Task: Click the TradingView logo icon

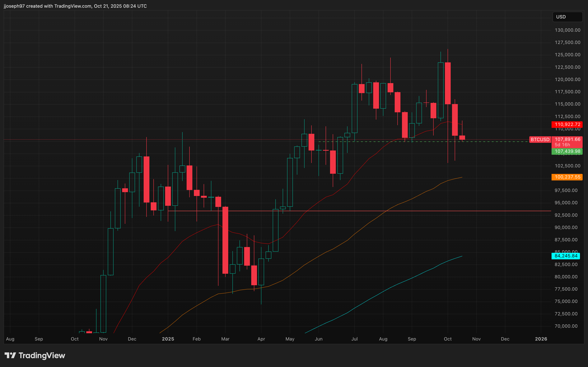Action: point(10,355)
